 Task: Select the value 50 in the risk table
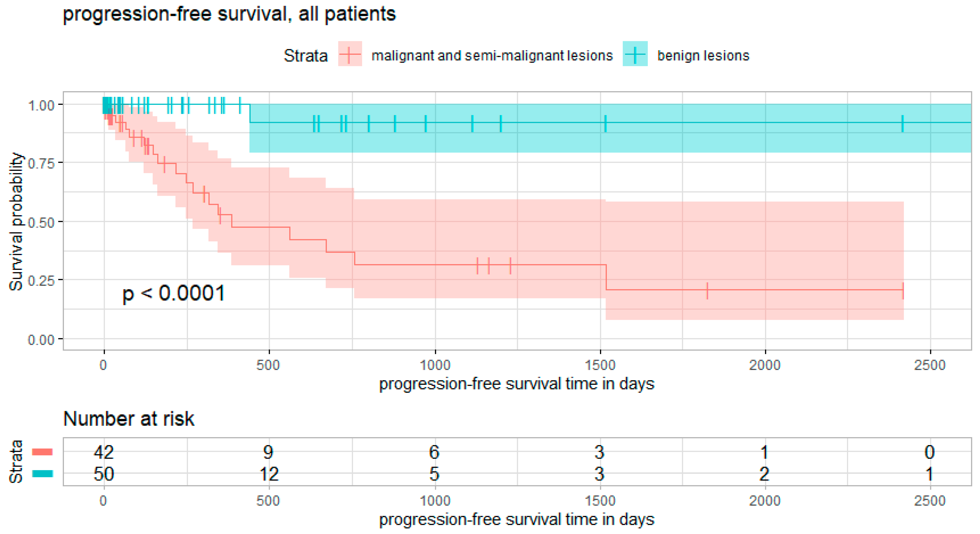pos(103,474)
